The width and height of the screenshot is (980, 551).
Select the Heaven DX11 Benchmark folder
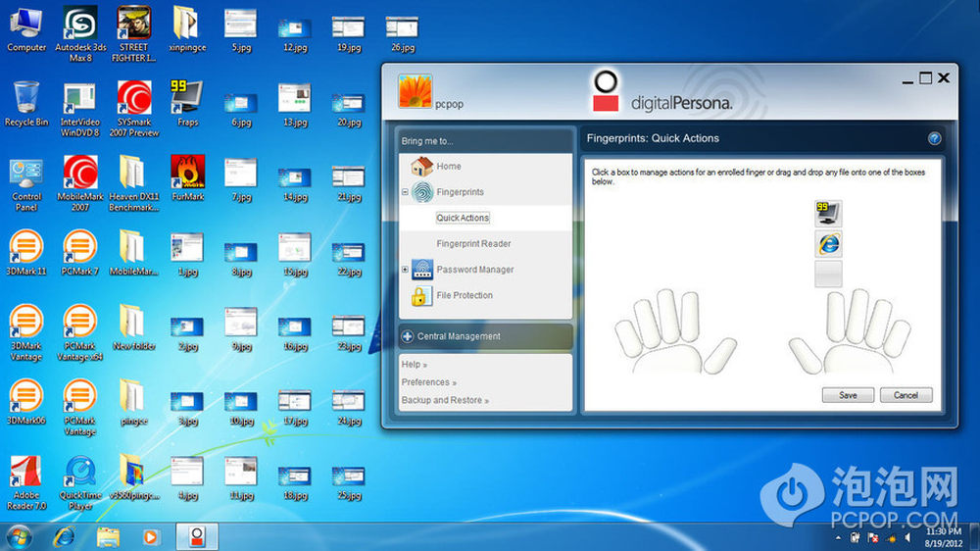pyautogui.click(x=133, y=183)
